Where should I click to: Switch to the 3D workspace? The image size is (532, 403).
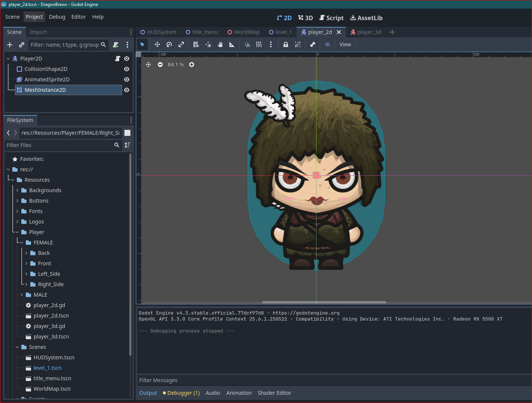(305, 18)
